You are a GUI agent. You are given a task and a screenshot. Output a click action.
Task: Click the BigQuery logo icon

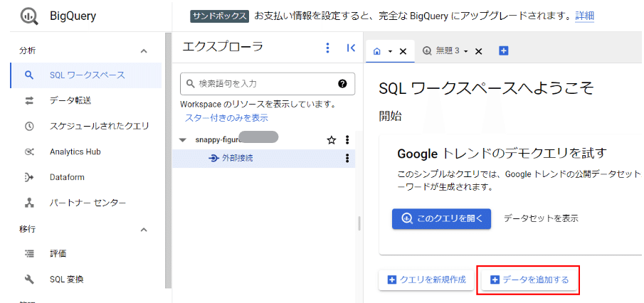29,16
